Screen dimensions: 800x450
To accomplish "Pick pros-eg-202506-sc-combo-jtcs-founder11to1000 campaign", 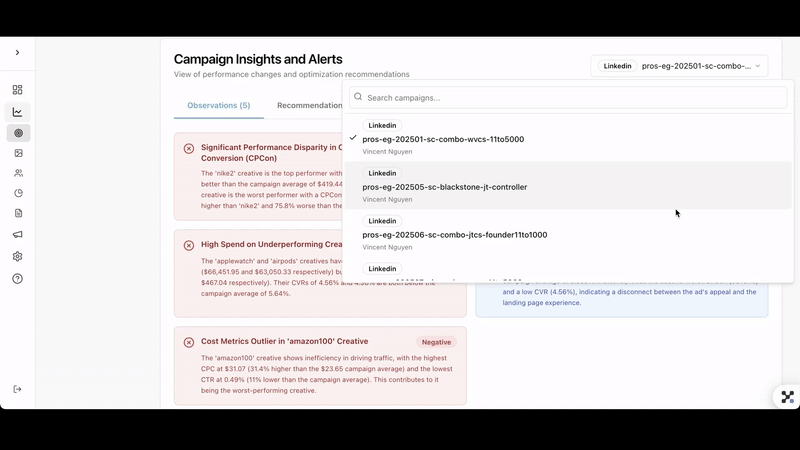I will pos(454,235).
